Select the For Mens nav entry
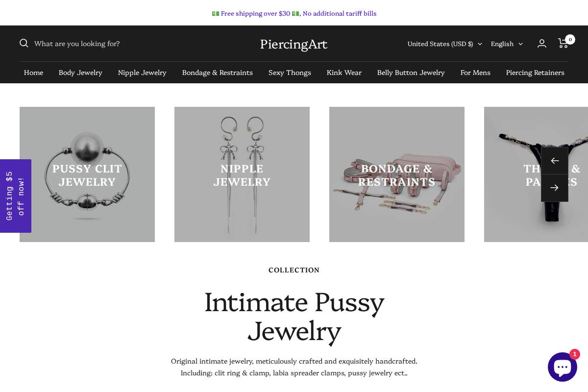Image resolution: width=588 pixels, height=392 pixels. [x=475, y=73]
